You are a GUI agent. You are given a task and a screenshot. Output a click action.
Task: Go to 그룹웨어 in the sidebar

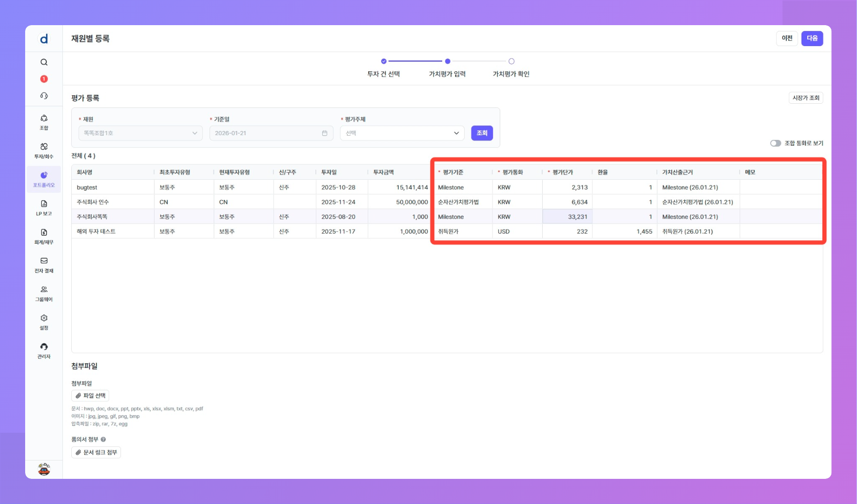click(x=44, y=294)
